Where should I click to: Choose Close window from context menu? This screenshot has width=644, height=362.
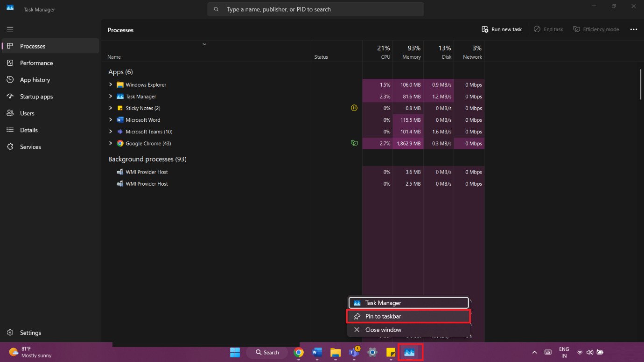(408, 330)
